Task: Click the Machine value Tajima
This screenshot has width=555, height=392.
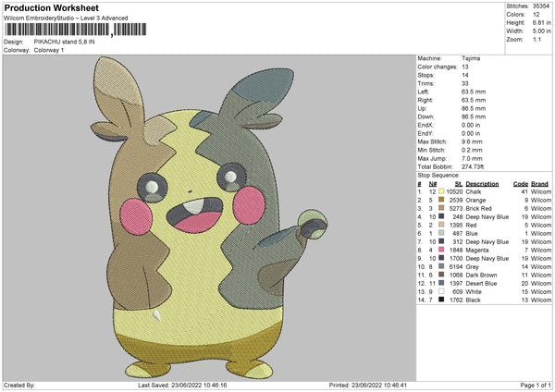Action: (x=471, y=58)
